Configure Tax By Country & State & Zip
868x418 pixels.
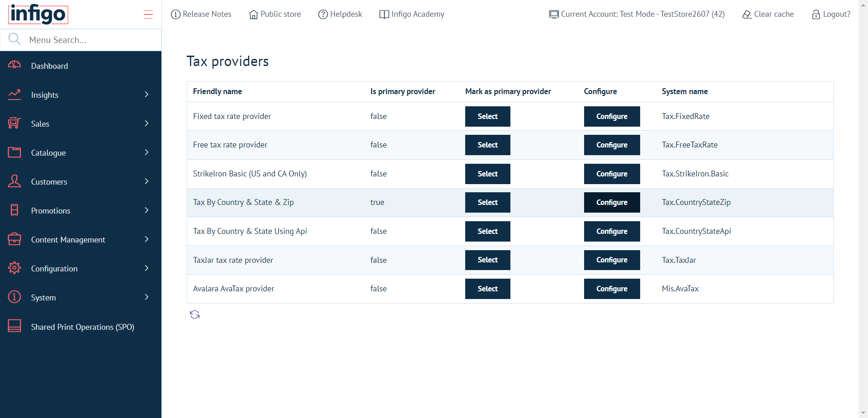[x=612, y=202]
